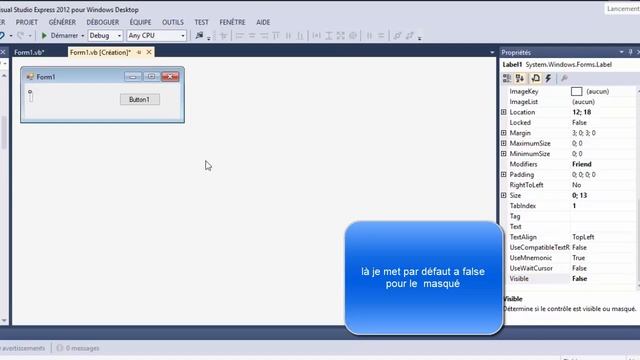The image size is (640, 360).
Task: Expand the Padding property
Action: [x=504, y=174]
